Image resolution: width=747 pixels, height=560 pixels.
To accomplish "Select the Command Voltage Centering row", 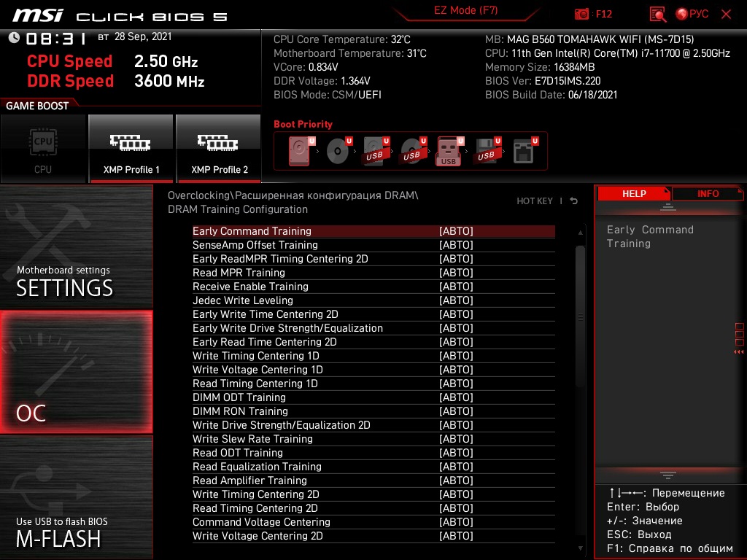I will pos(373,521).
